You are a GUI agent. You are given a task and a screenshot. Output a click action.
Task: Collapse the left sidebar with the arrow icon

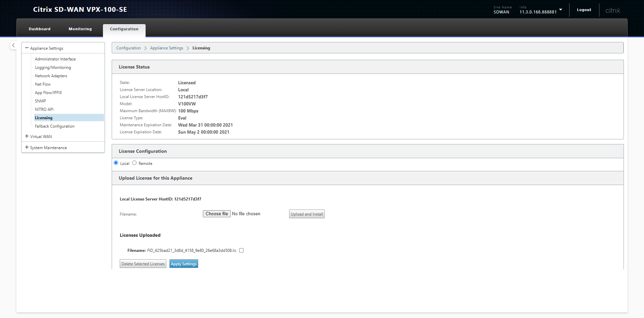tap(13, 45)
